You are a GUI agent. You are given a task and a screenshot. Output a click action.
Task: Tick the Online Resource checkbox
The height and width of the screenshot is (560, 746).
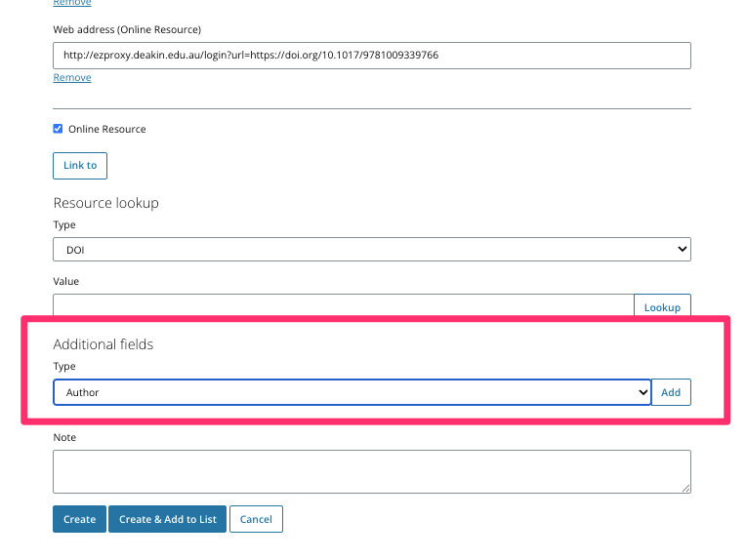coord(59,129)
